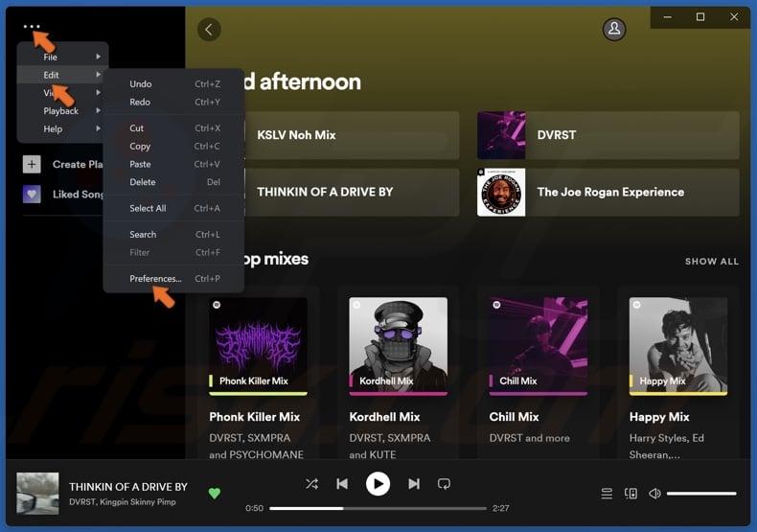
Task: Click the Kordhell Mix title
Action: click(385, 417)
